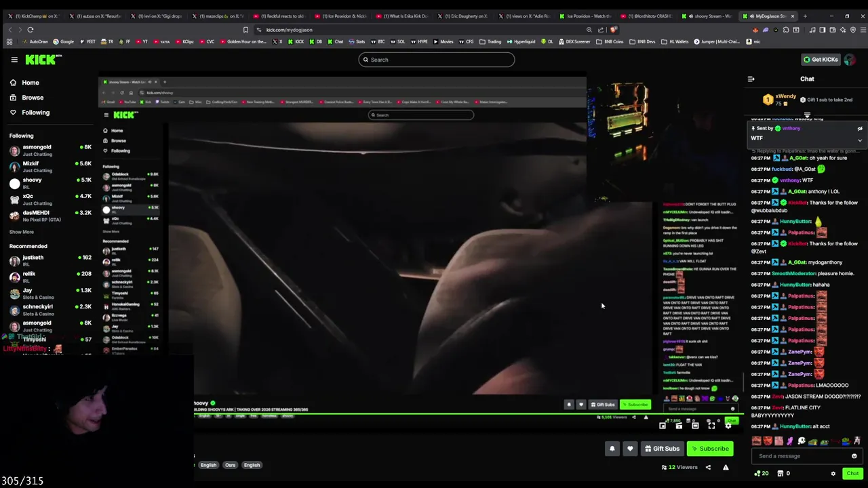The height and width of the screenshot is (488, 868).
Task: Expand the pinned WTF message chevron
Action: pyautogui.click(x=860, y=140)
